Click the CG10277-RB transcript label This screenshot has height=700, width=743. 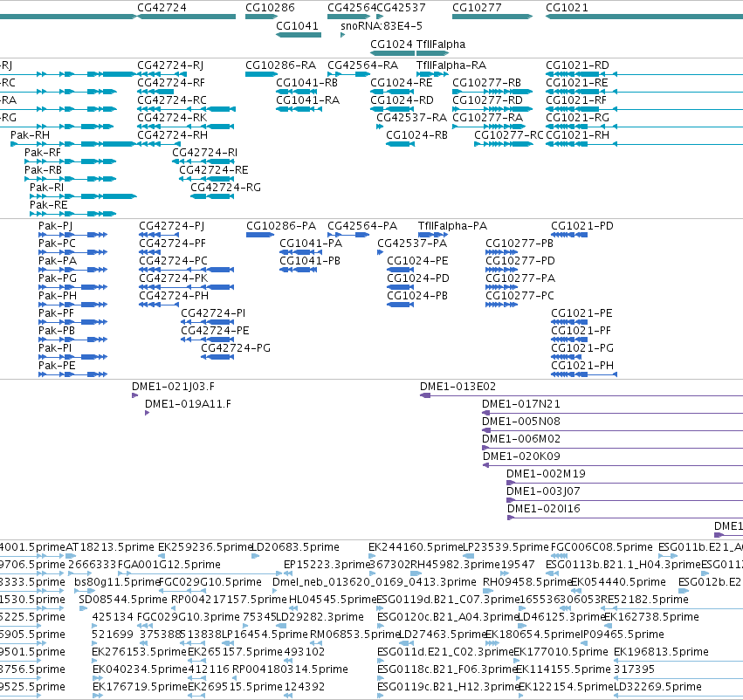pos(486,82)
